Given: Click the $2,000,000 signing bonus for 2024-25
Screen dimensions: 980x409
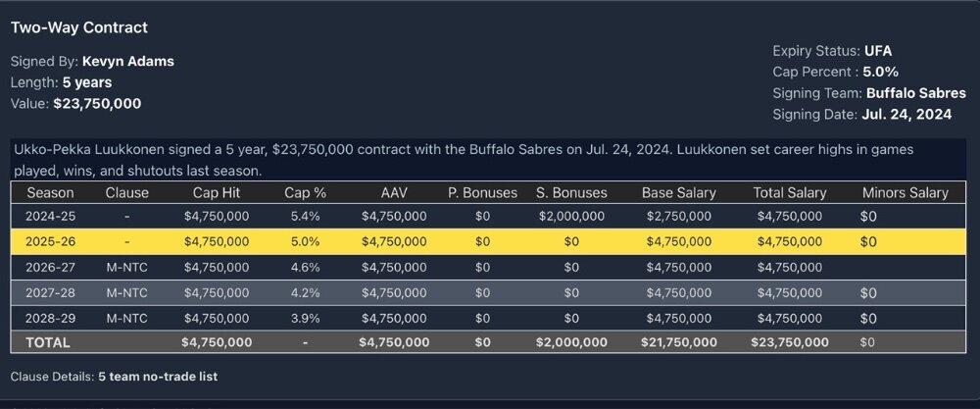Looking at the screenshot, I should pyautogui.click(x=571, y=215).
